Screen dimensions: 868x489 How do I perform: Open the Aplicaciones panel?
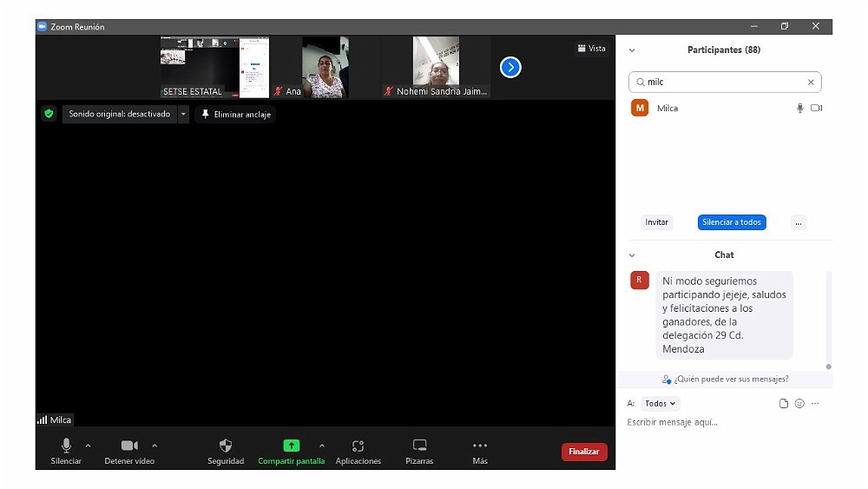pyautogui.click(x=358, y=446)
